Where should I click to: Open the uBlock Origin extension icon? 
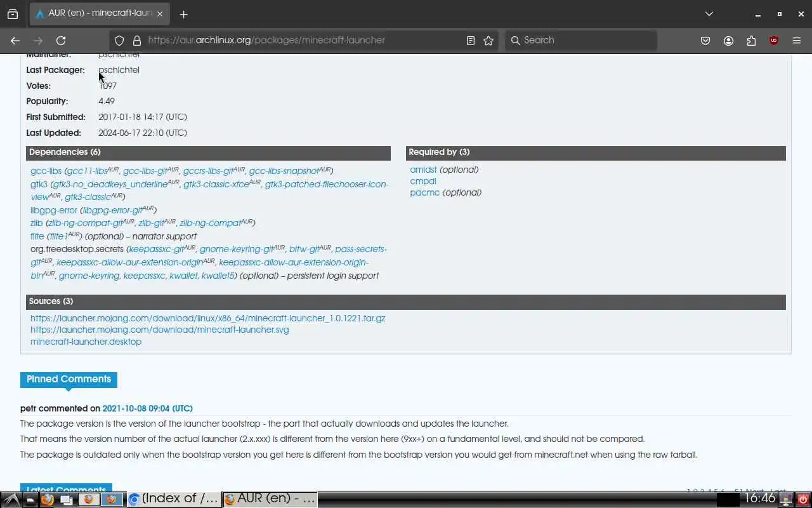pos(774,40)
